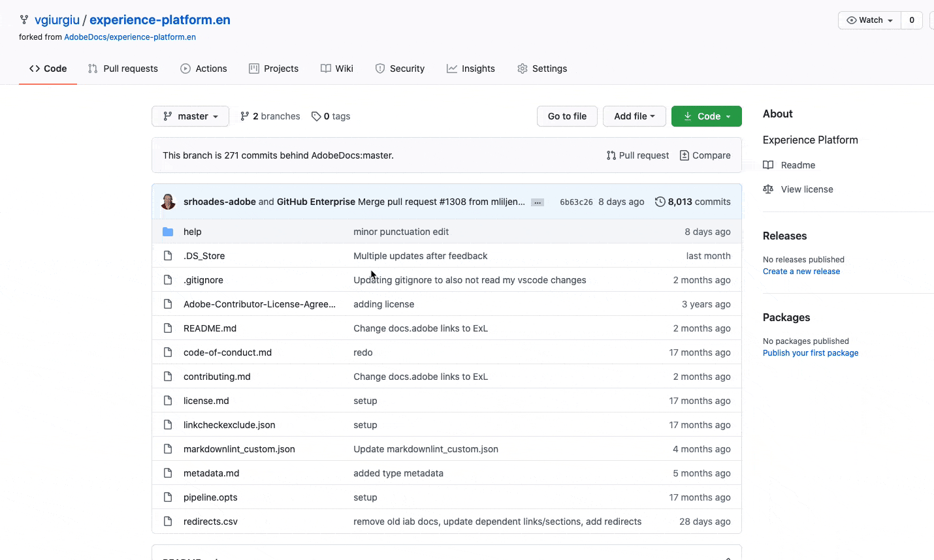Viewport: 934px width, 560px height.
Task: Expand the commit message ellipsis
Action: click(x=538, y=202)
